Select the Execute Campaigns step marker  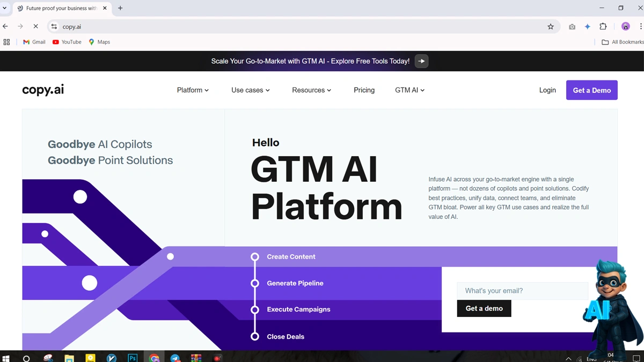click(x=255, y=309)
